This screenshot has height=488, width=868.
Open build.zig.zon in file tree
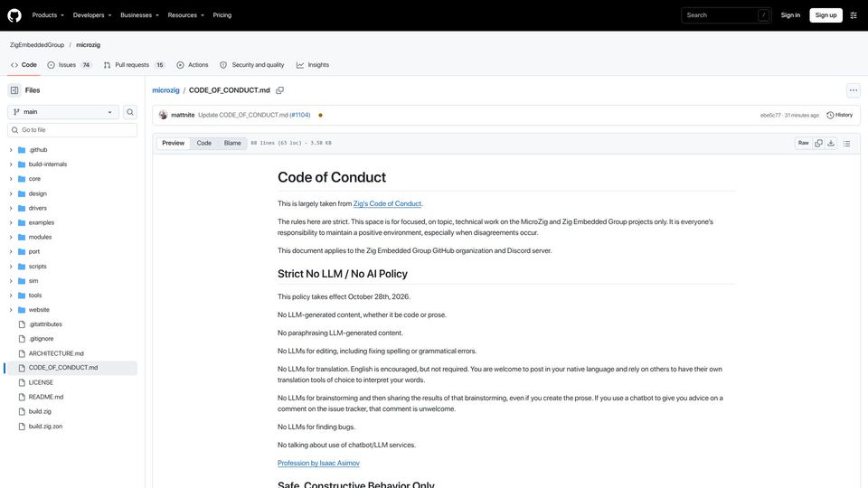pyautogui.click(x=45, y=427)
